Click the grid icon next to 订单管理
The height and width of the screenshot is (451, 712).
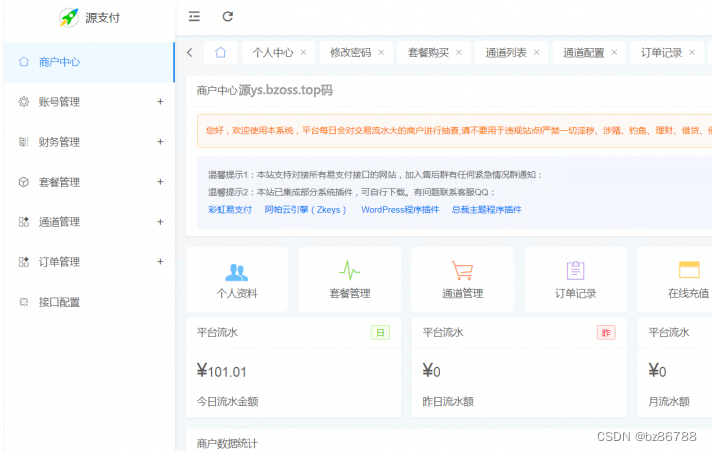pos(24,262)
